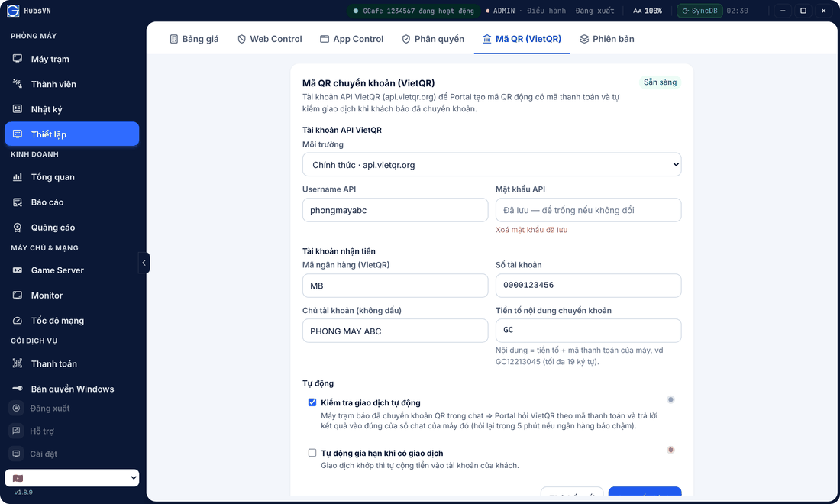The image size is (840, 504).
Task: Open the Web Control tab
Action: [270, 38]
